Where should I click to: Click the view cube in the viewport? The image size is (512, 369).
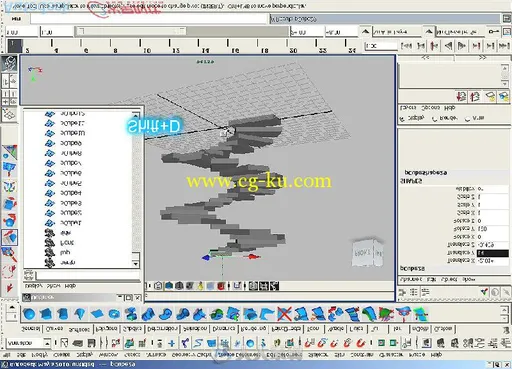(368, 252)
